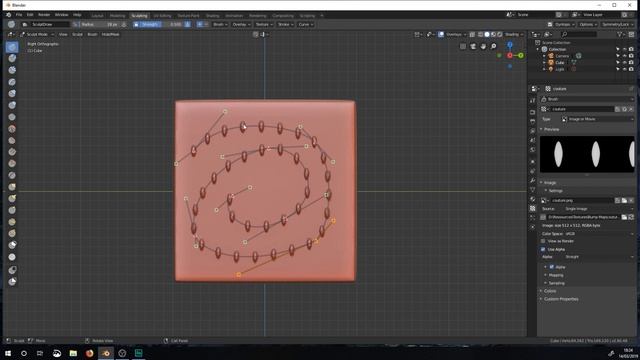This screenshot has width=640, height=360.
Task: Open Firefox from the Windows taskbar
Action: click(89, 353)
